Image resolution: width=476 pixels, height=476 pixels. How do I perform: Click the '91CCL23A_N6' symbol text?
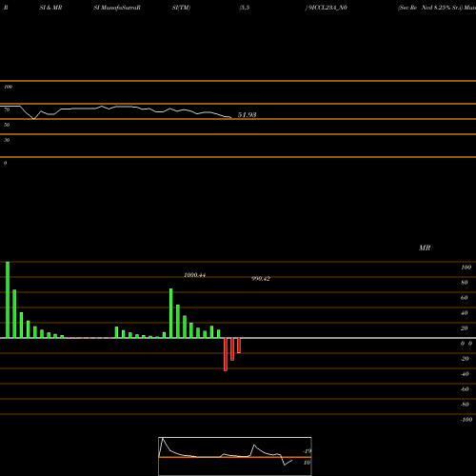[327, 8]
